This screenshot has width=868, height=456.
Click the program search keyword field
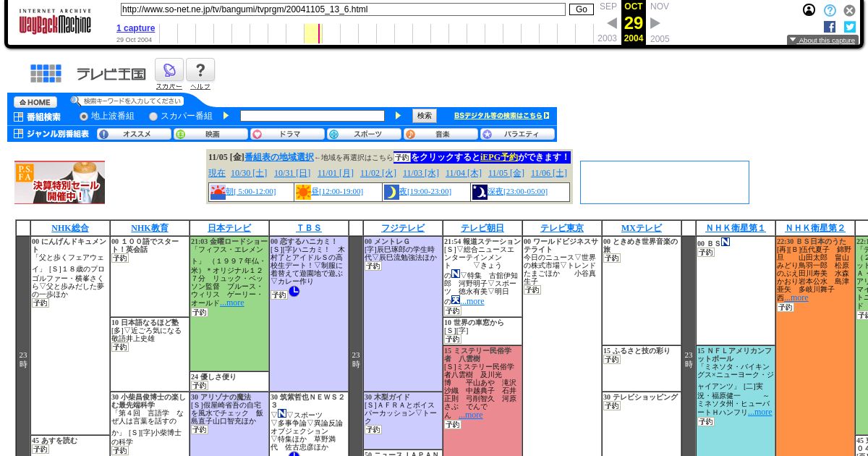coord(312,116)
